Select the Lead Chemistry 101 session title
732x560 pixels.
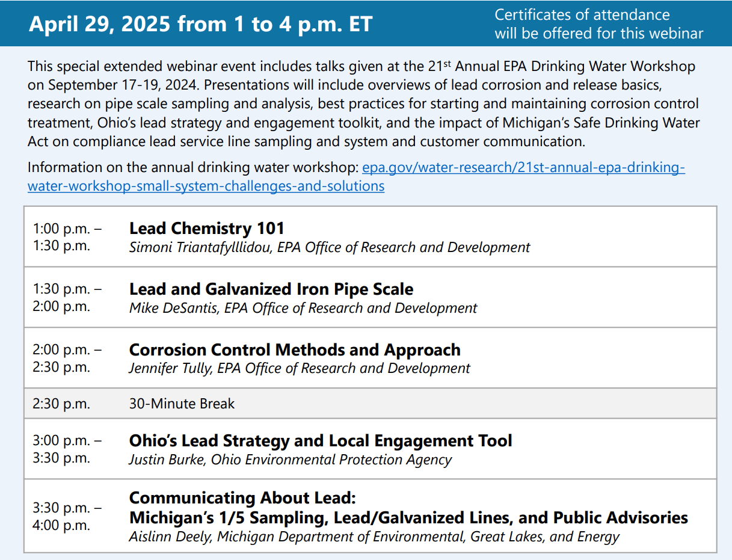(207, 229)
